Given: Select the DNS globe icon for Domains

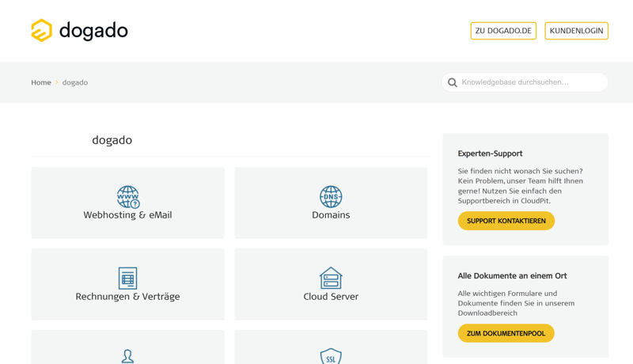Looking at the screenshot, I should point(331,196).
